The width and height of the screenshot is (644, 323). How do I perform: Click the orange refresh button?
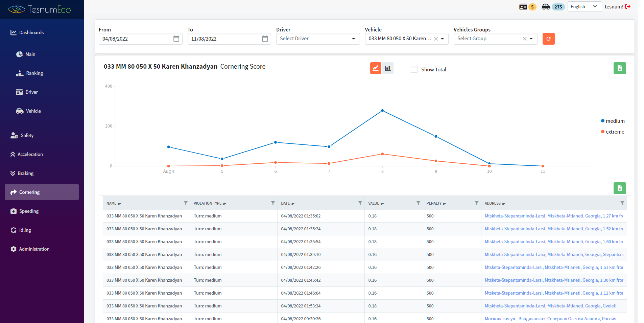(548, 39)
